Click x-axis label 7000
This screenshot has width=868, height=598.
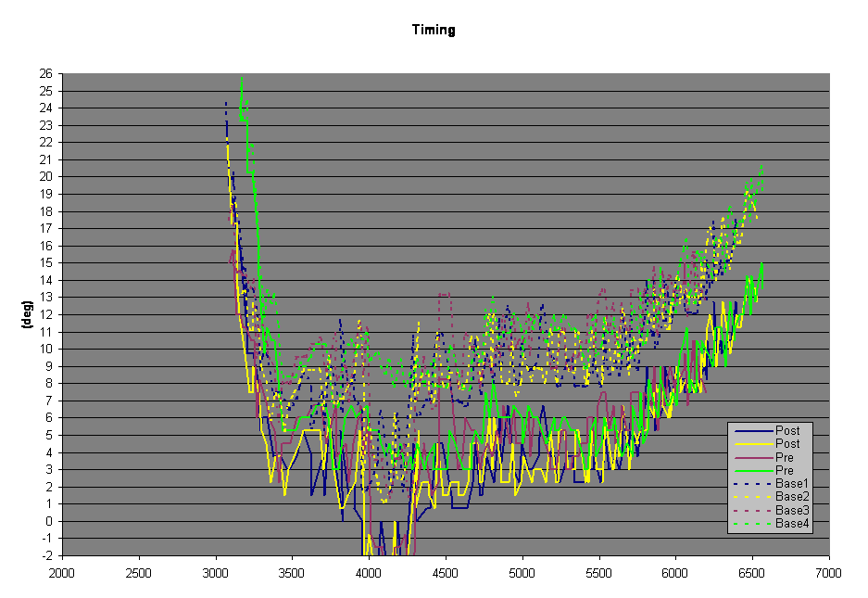coord(829,574)
